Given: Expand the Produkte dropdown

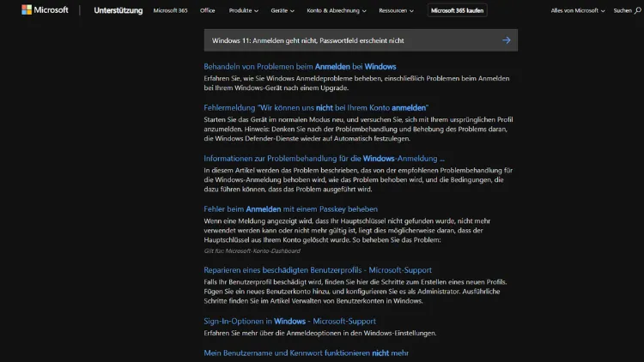Looking at the screenshot, I should (244, 10).
